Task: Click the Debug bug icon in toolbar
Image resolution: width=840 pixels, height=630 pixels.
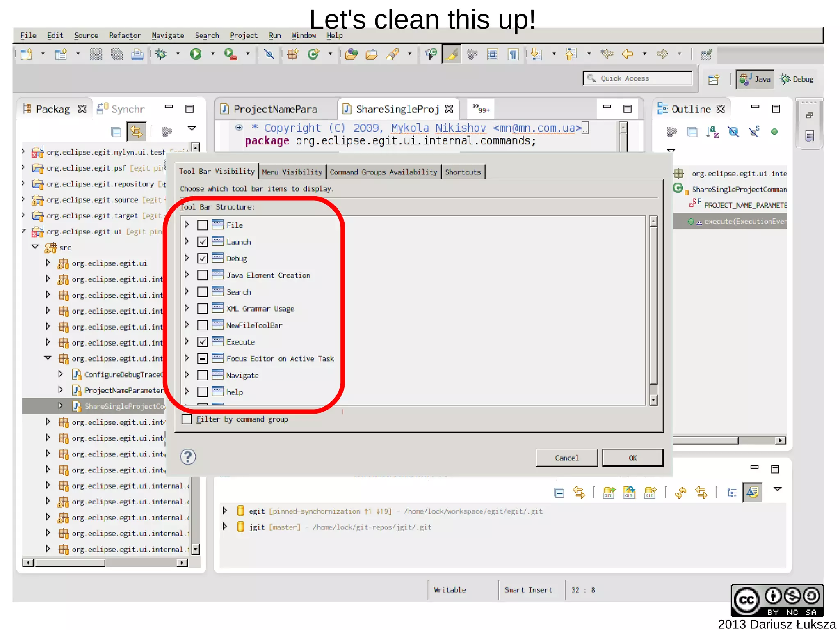Action: click(x=161, y=54)
